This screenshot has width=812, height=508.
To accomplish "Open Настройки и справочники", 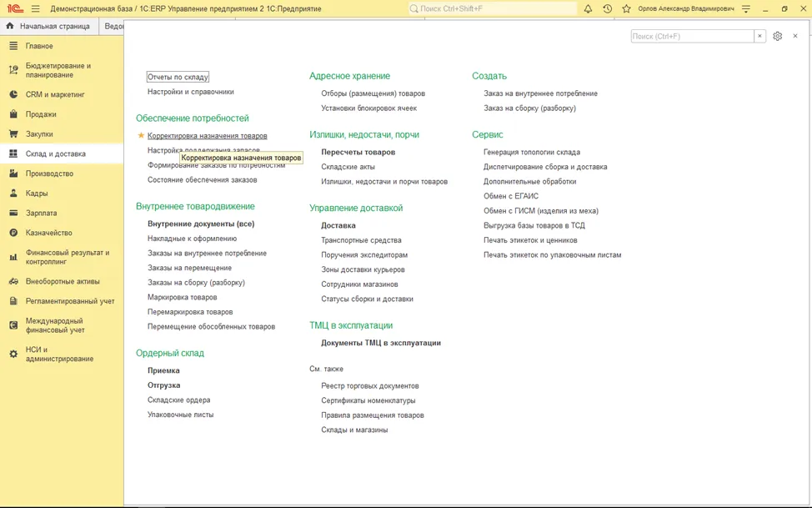I will coord(191,92).
